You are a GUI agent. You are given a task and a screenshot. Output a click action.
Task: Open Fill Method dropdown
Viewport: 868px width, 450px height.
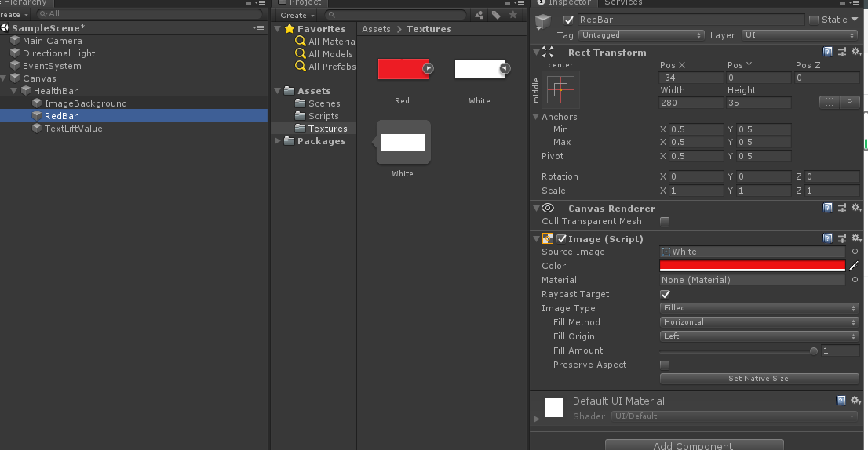point(760,321)
